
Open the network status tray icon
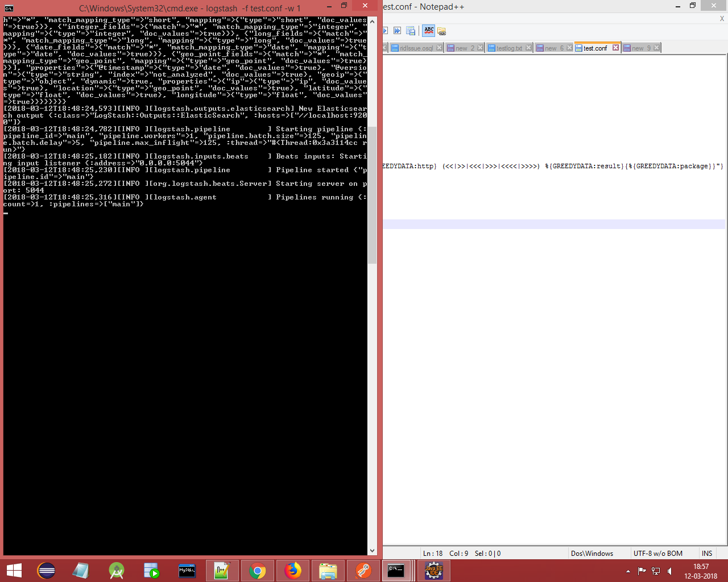(x=655, y=571)
